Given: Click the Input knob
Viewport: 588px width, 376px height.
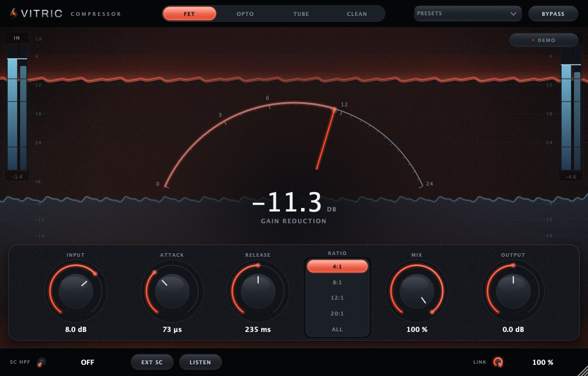Looking at the screenshot, I should coord(76,291).
